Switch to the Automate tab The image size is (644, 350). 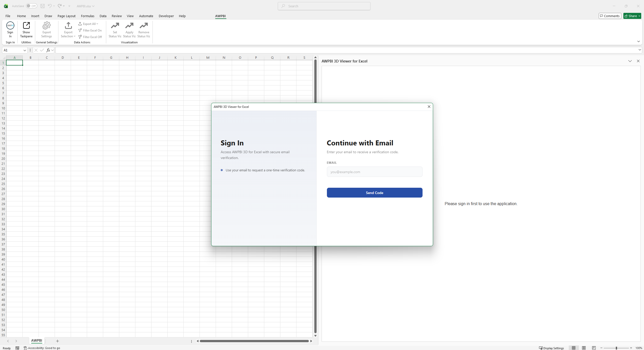146,16
